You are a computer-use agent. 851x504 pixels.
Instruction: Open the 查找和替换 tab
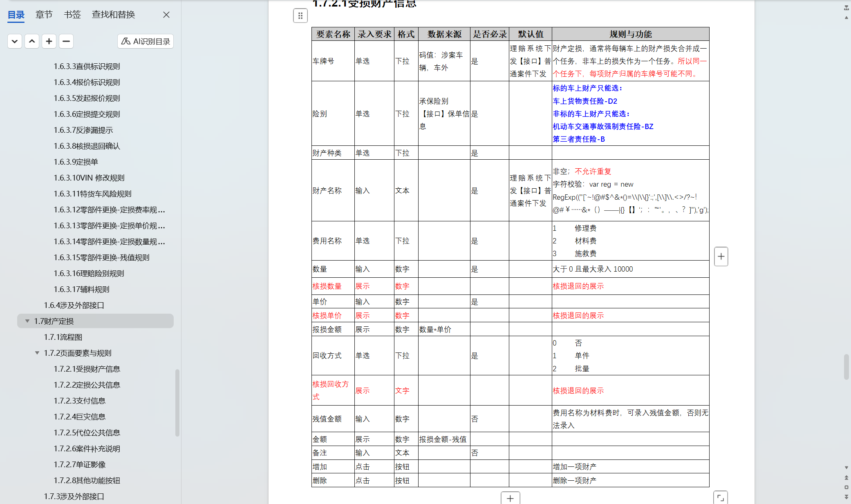(113, 15)
